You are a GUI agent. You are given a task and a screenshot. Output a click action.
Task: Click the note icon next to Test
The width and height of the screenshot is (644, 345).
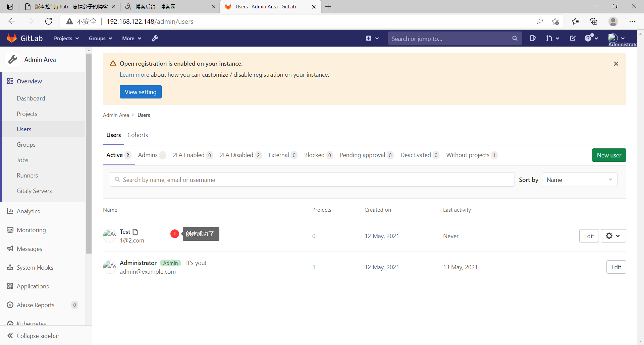[135, 231]
